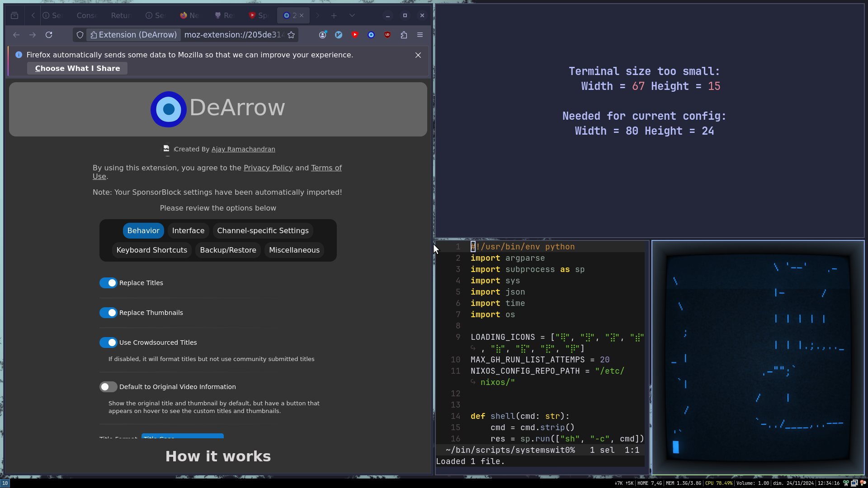Viewport: 868px width, 488px height.
Task: Click the retro CRT terminal window
Action: 758,357
